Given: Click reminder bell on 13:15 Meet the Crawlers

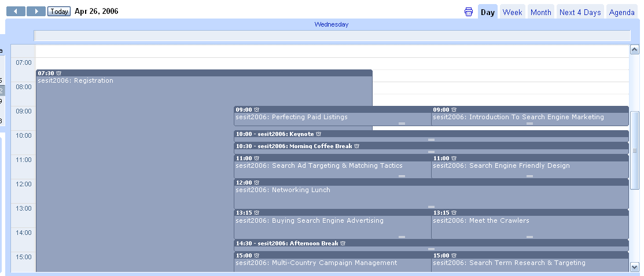Looking at the screenshot, I should tap(454, 213).
